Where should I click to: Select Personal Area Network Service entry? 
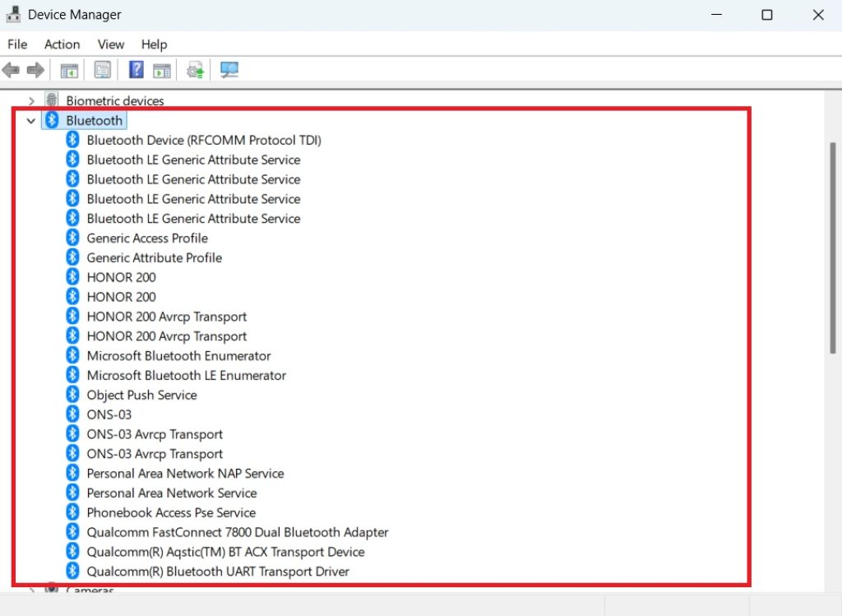pos(172,493)
